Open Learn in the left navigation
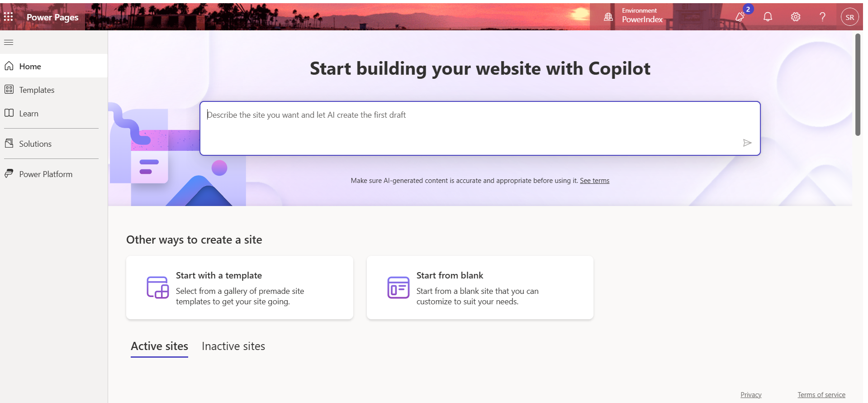 [28, 113]
